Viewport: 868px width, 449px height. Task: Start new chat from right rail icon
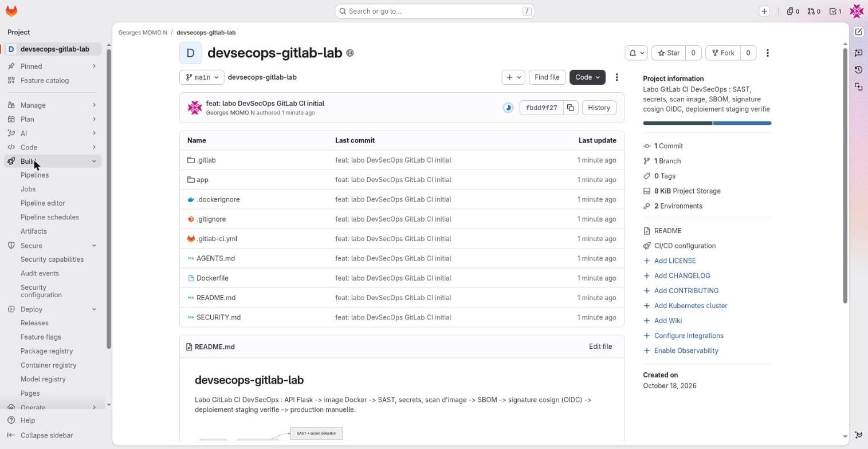tap(858, 53)
